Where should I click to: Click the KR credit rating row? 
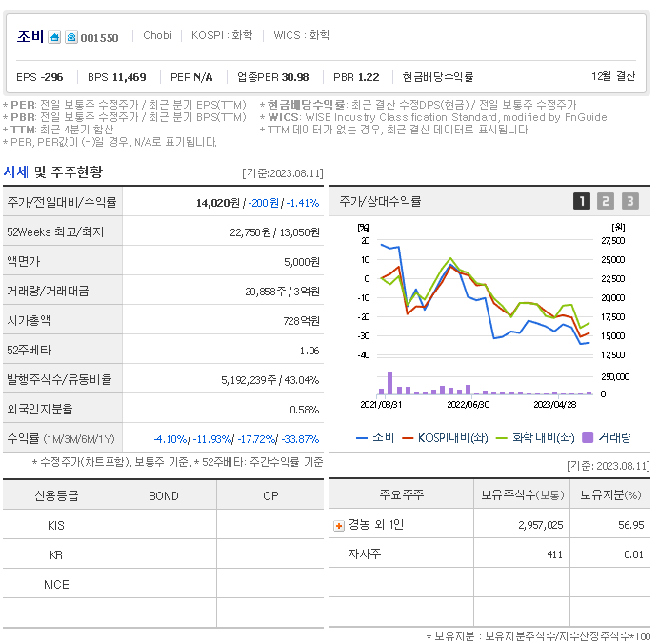click(164, 554)
